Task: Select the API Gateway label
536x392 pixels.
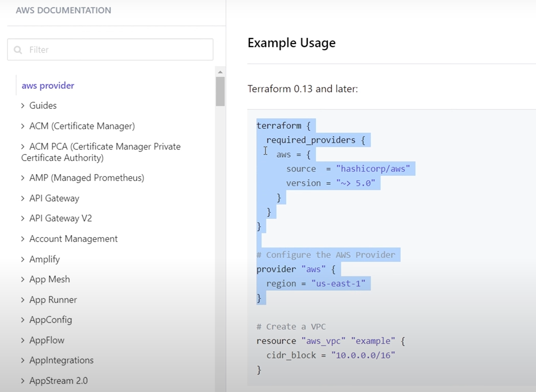Action: pyautogui.click(x=54, y=198)
